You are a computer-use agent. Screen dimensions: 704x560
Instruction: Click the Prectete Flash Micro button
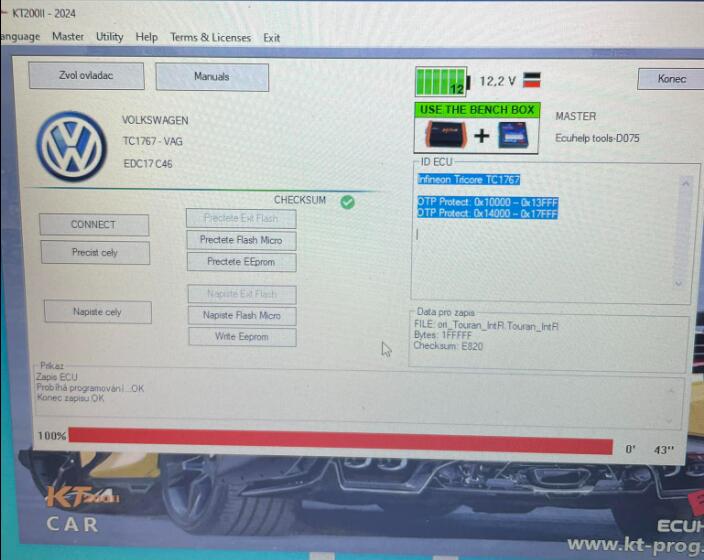[x=241, y=240]
